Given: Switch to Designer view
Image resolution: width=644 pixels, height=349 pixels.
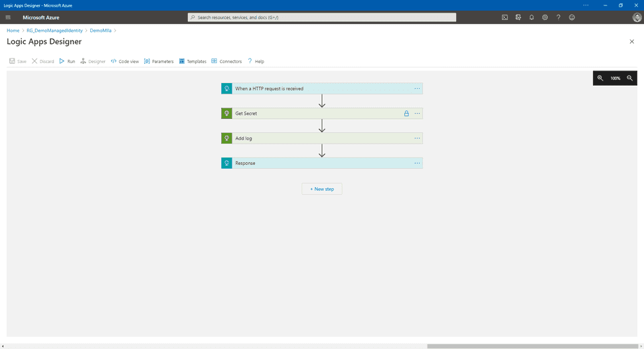Looking at the screenshot, I should click(x=93, y=61).
